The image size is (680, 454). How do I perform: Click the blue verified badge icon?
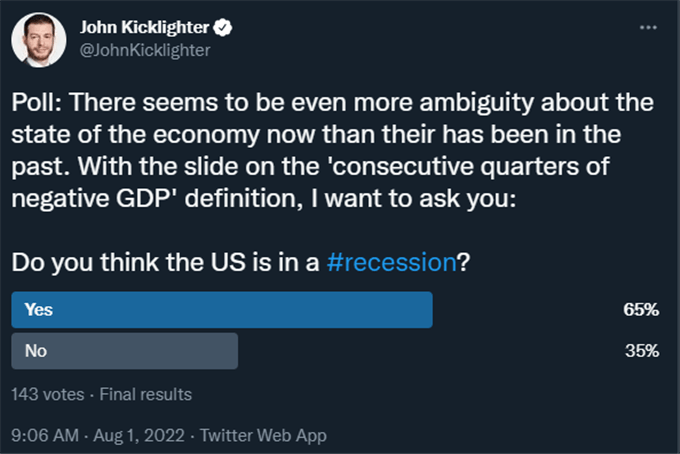tap(223, 28)
